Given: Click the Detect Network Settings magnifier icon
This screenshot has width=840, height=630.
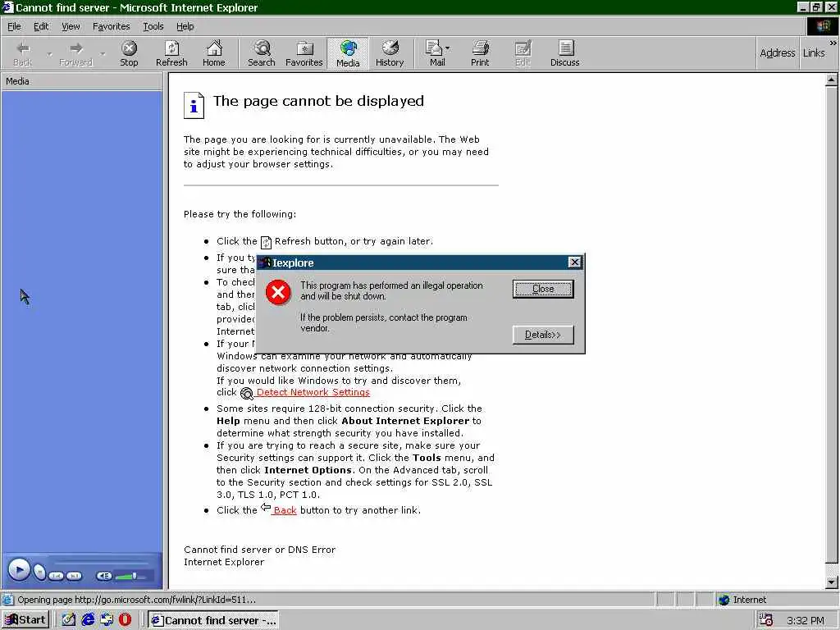Looking at the screenshot, I should pyautogui.click(x=246, y=393).
